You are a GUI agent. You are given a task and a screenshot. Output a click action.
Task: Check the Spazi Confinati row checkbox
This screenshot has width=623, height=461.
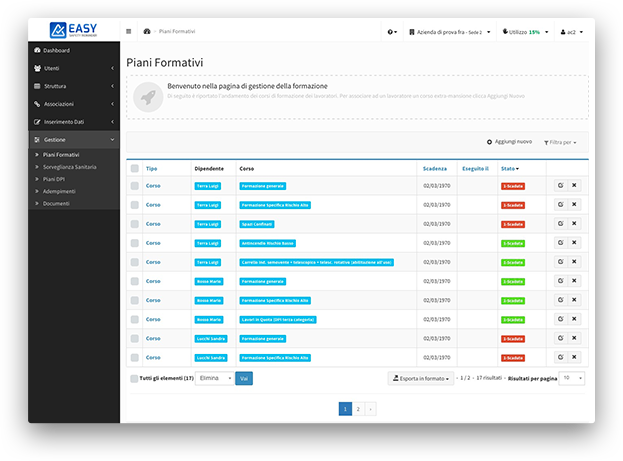[135, 224]
